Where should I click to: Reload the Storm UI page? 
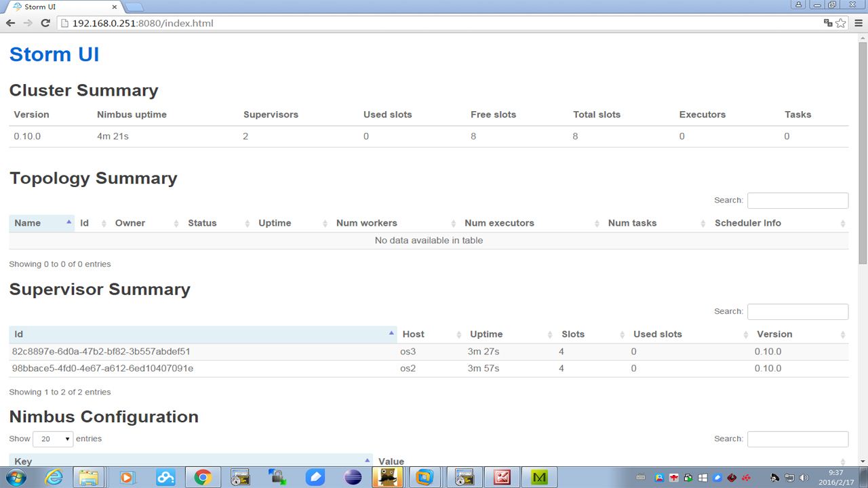point(45,23)
